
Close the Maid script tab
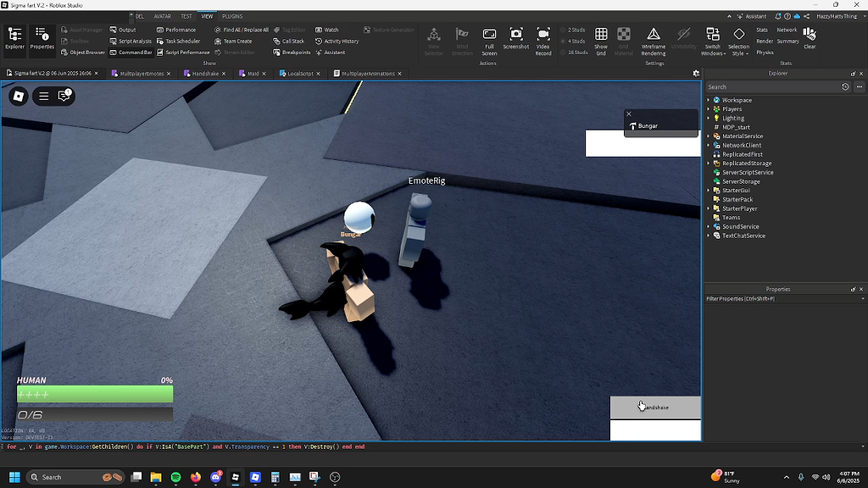[x=264, y=74]
